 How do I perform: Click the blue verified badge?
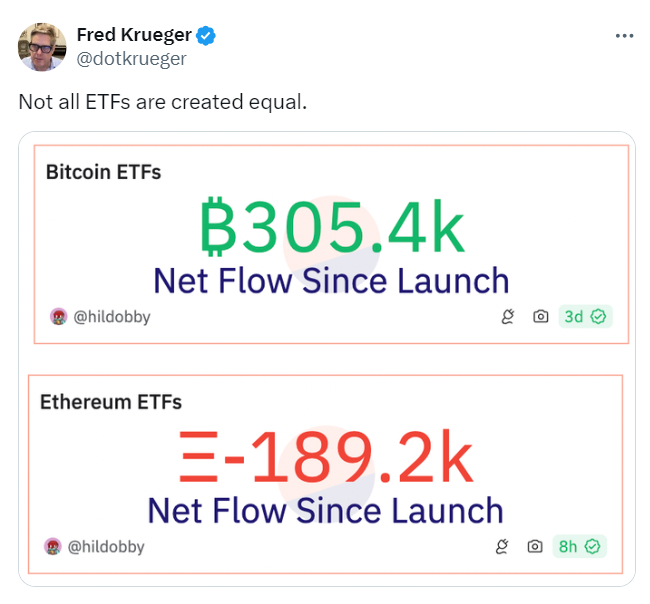[207, 36]
